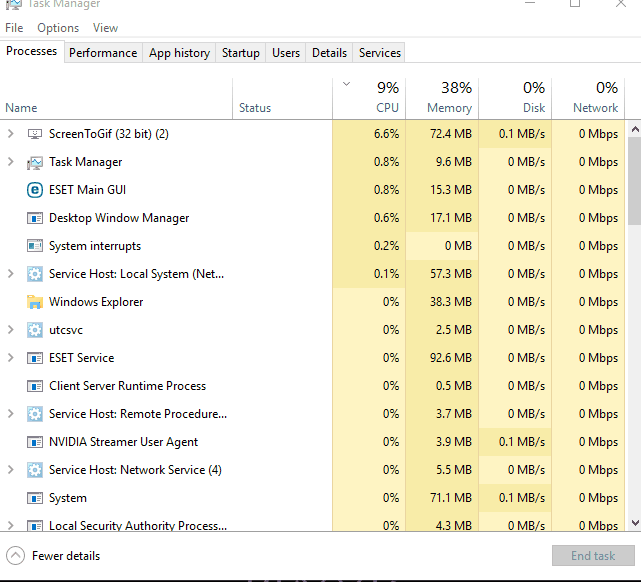Click the 0.1 MB/s disk value for ScreenToGif
The image size is (641, 582).
[x=522, y=134]
